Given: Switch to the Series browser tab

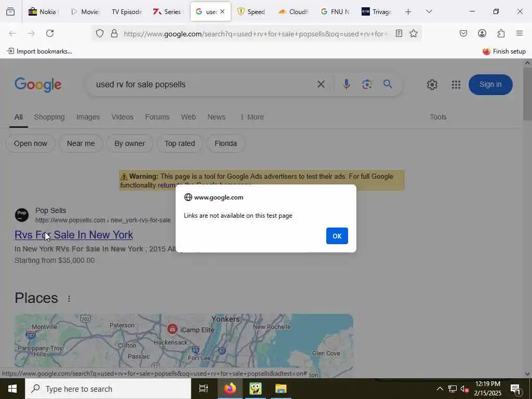Looking at the screenshot, I should [168, 12].
